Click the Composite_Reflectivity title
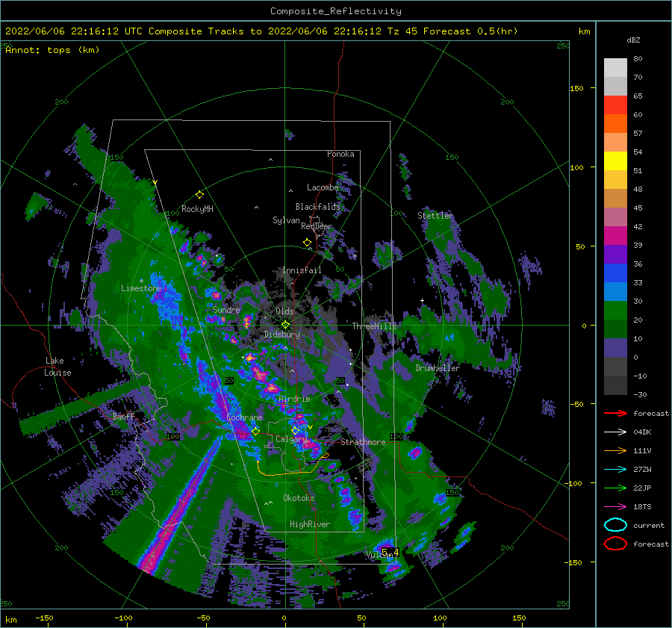This screenshot has height=628, width=672. click(336, 11)
